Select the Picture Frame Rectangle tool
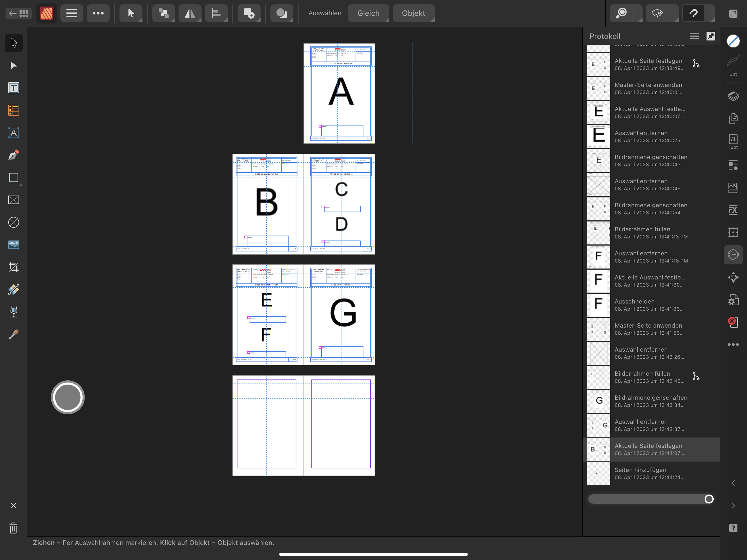The image size is (747, 560). click(13, 200)
